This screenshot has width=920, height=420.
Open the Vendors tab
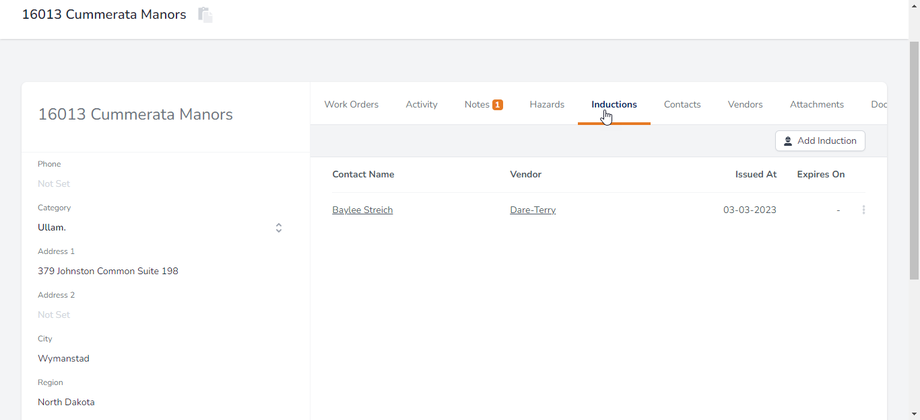(745, 104)
